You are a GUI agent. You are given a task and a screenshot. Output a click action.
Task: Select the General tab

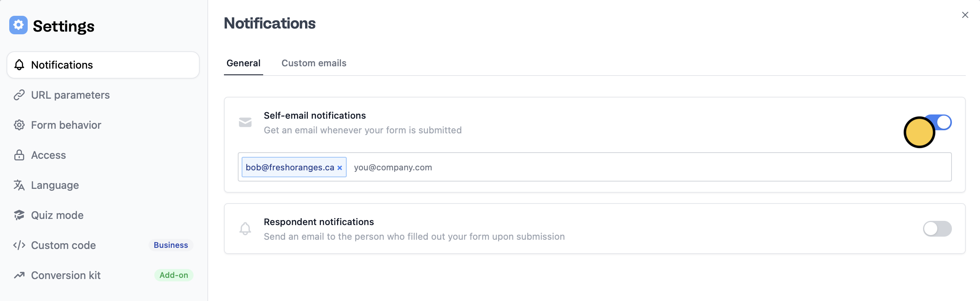pyautogui.click(x=243, y=63)
